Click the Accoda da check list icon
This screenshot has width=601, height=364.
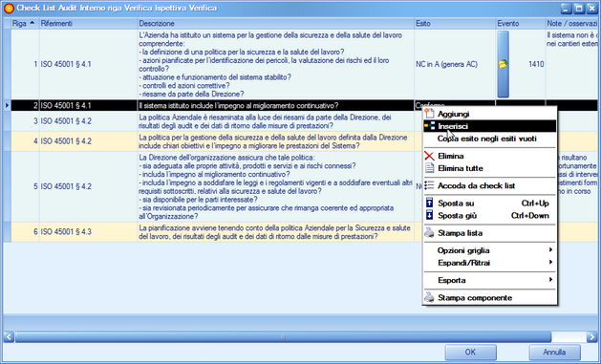coord(429,185)
